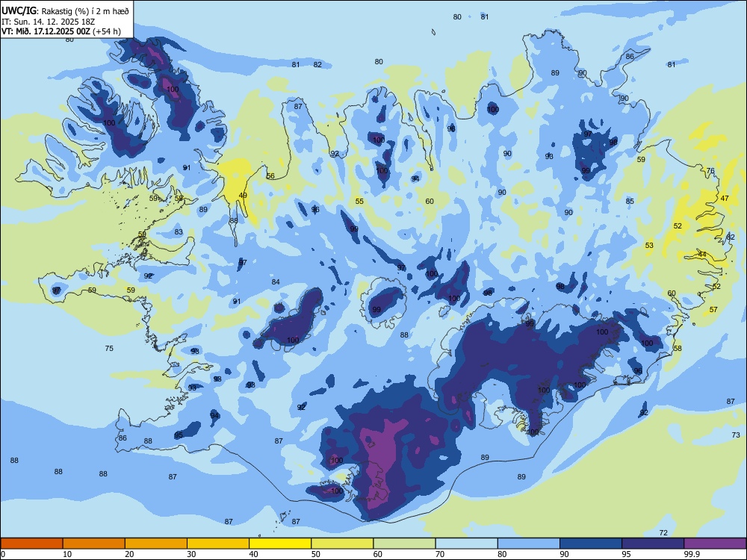Click the humidity value '55' on the map

pos(359,202)
